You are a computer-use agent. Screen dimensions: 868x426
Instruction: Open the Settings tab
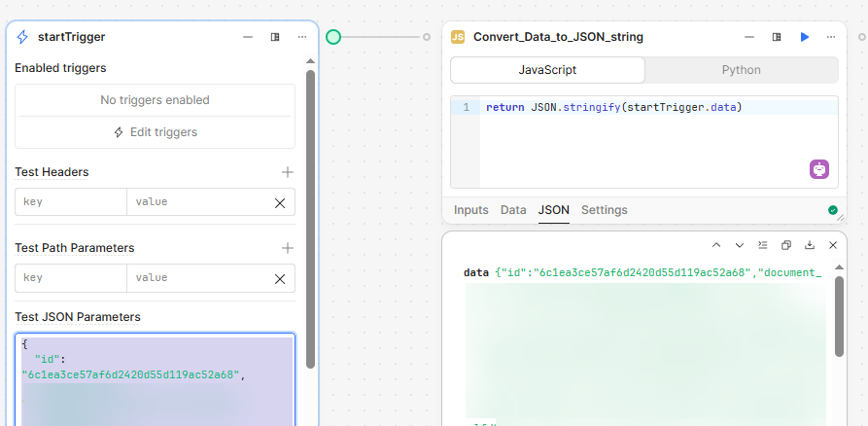point(604,210)
